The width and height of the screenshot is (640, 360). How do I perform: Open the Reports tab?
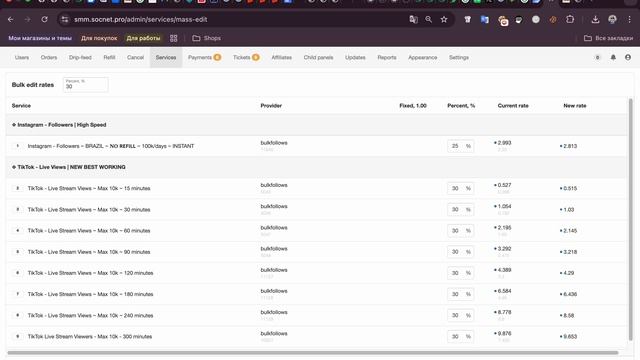[x=387, y=58]
